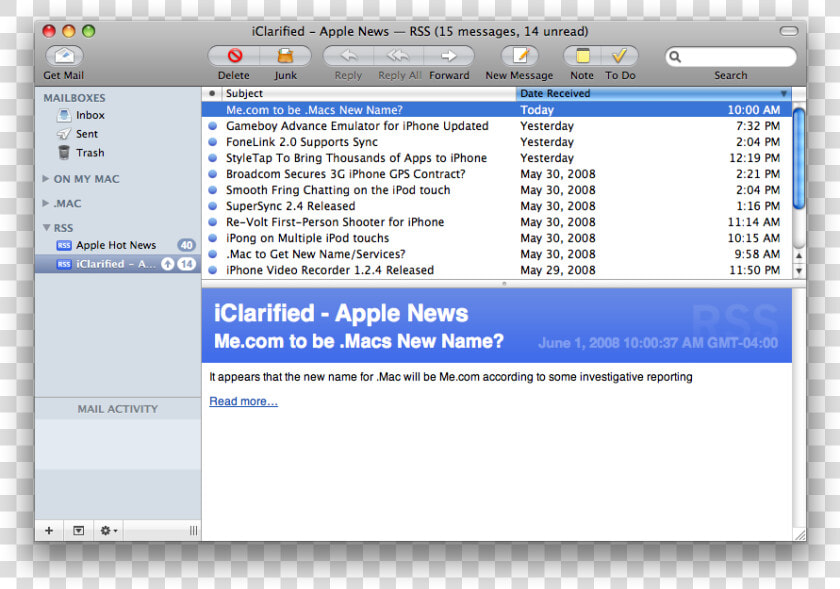
Task: Expand the ON MY MAC section
Action: [46, 178]
